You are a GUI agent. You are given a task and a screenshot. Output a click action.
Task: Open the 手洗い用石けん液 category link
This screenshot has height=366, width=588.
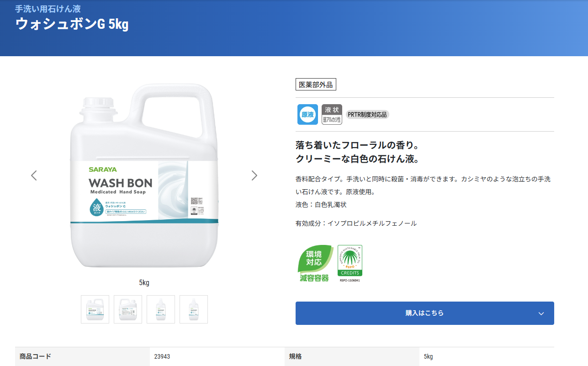[48, 9]
